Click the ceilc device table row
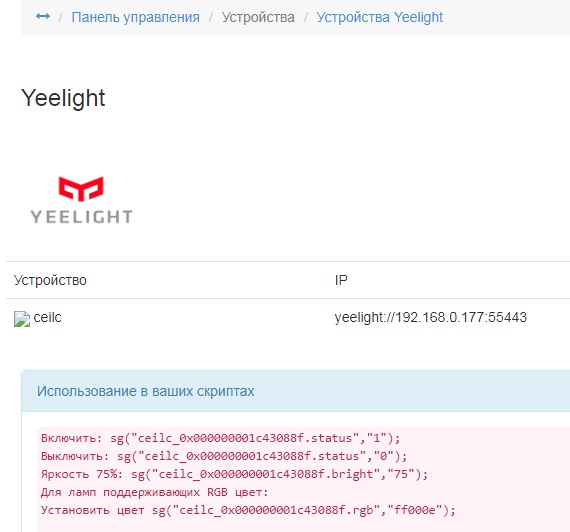 (x=288, y=318)
